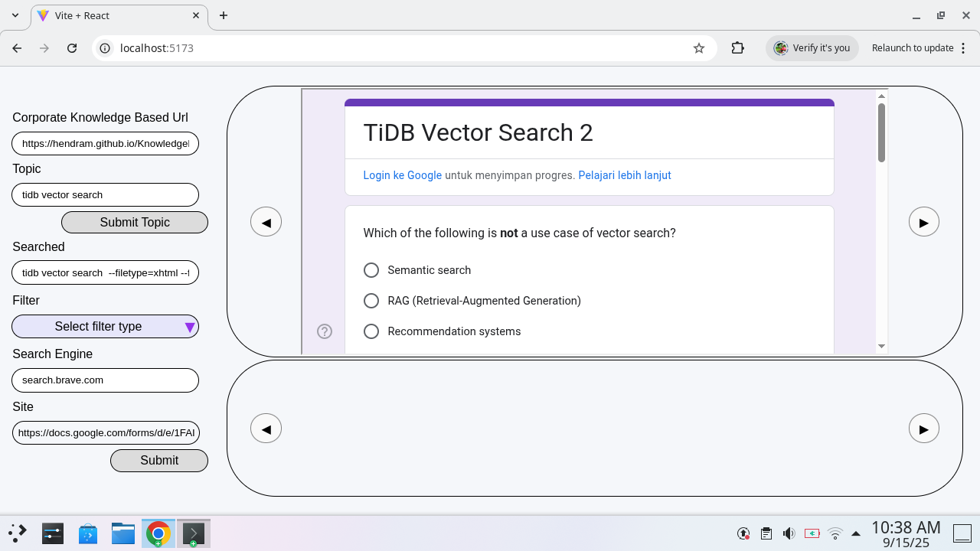Click Relaunch to update
Image resolution: width=980 pixels, height=551 pixels.
pos(913,48)
